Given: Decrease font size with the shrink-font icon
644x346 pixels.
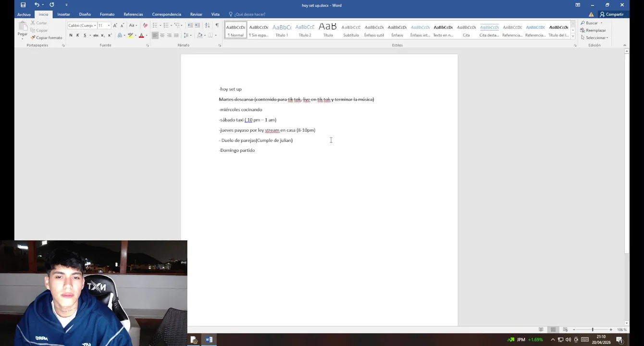Looking at the screenshot, I should point(122,25).
